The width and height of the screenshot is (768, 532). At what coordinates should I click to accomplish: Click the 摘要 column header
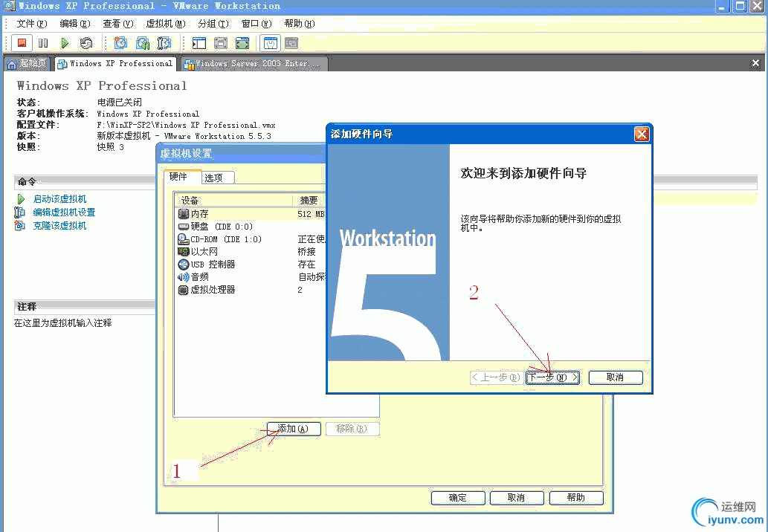coord(309,200)
